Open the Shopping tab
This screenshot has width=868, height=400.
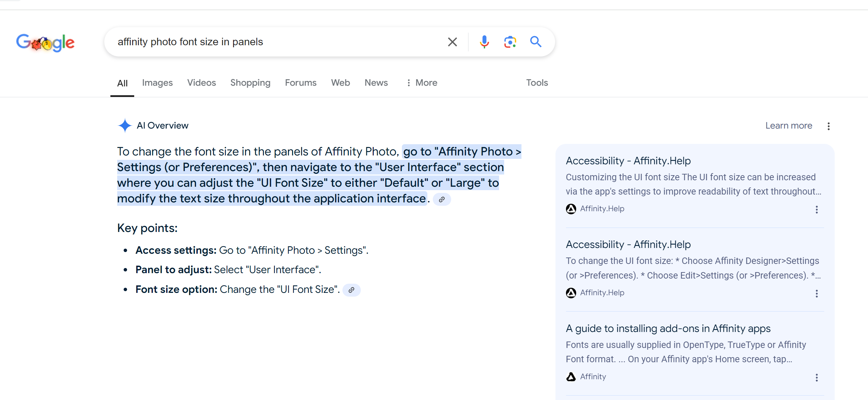(x=250, y=83)
